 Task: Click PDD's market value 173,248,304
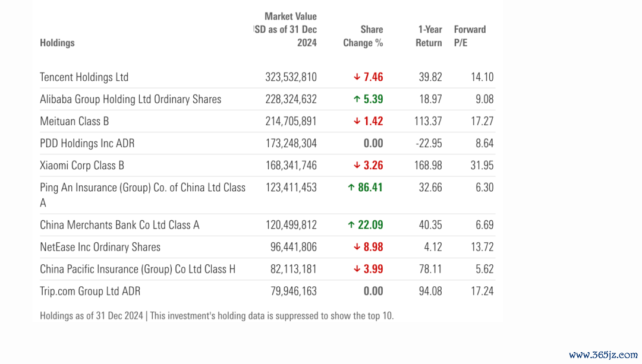(x=291, y=143)
